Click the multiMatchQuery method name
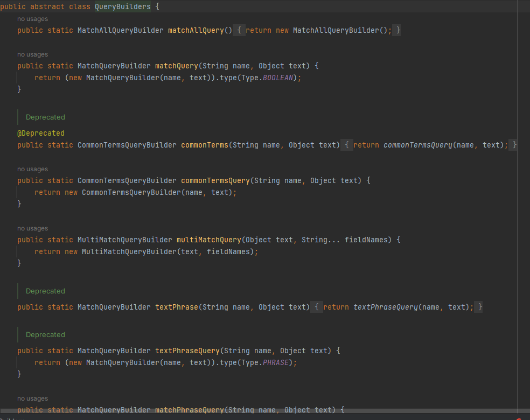Screen dimensions: 530x420 click(209, 240)
